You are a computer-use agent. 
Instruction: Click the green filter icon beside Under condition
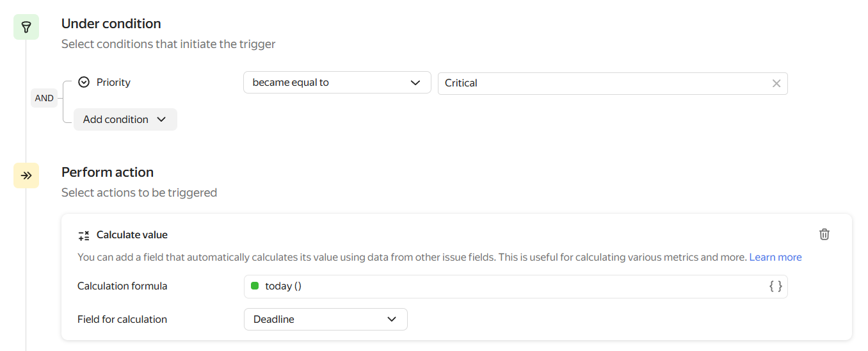pyautogui.click(x=26, y=27)
